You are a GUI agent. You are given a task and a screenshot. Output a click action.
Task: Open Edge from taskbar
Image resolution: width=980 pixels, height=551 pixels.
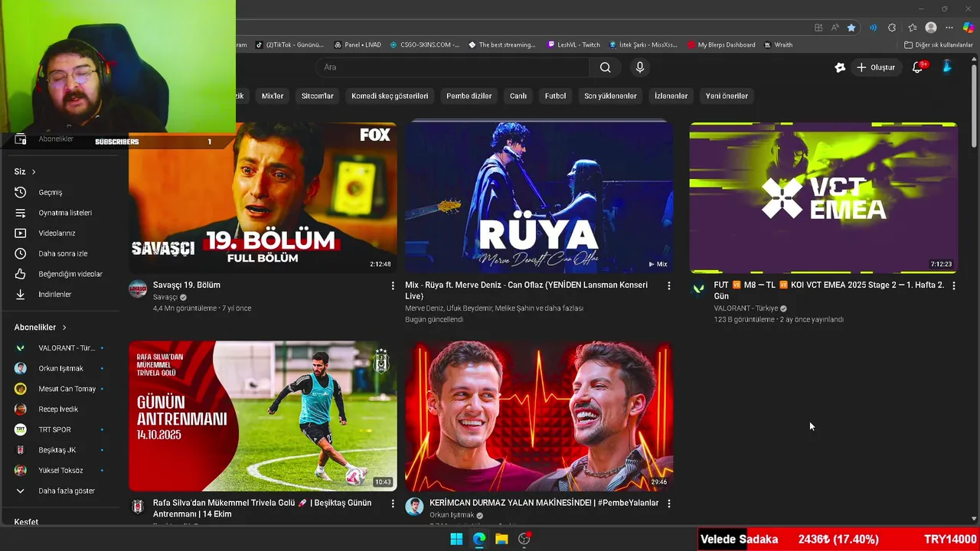(x=479, y=539)
